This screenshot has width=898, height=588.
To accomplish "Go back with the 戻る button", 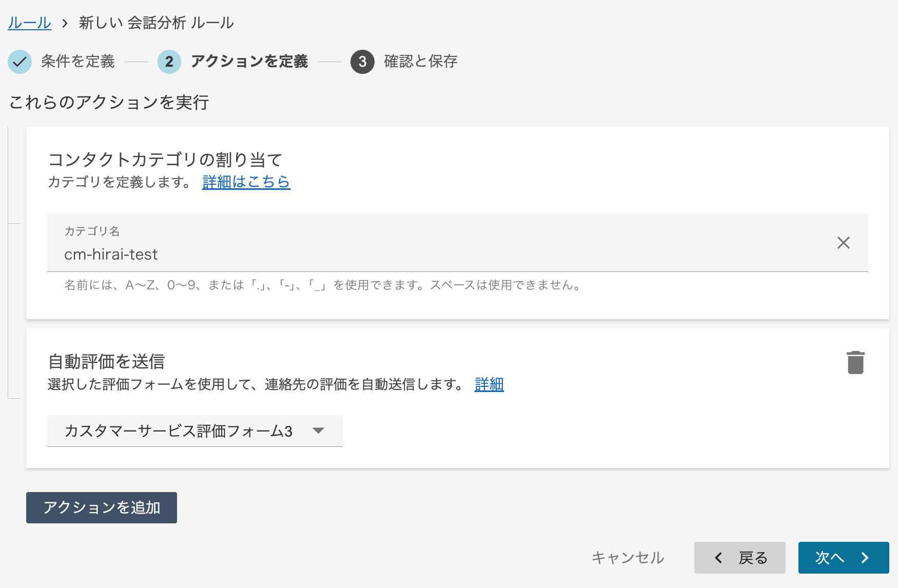I will 739,558.
